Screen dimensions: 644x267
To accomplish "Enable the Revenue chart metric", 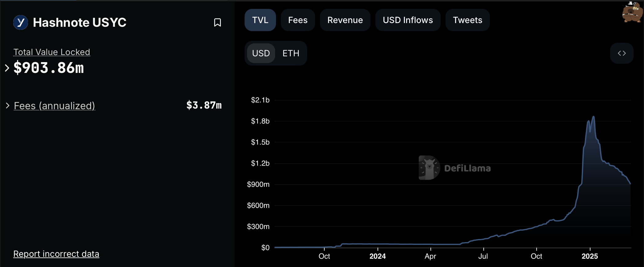I will point(345,20).
